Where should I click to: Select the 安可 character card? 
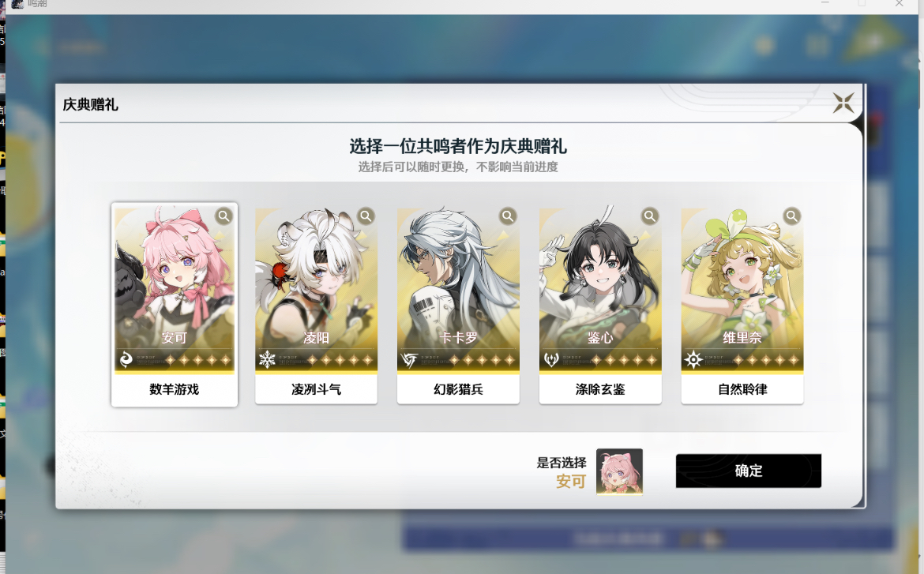(175, 305)
